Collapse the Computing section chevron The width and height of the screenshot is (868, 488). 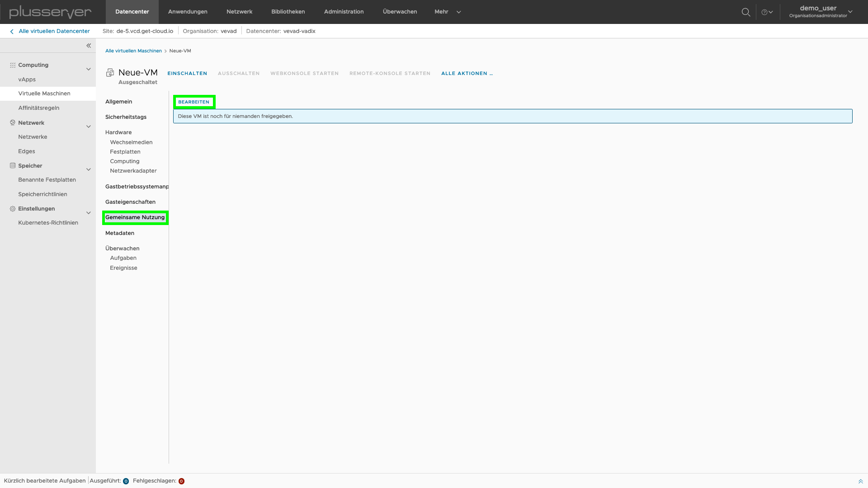click(x=89, y=69)
